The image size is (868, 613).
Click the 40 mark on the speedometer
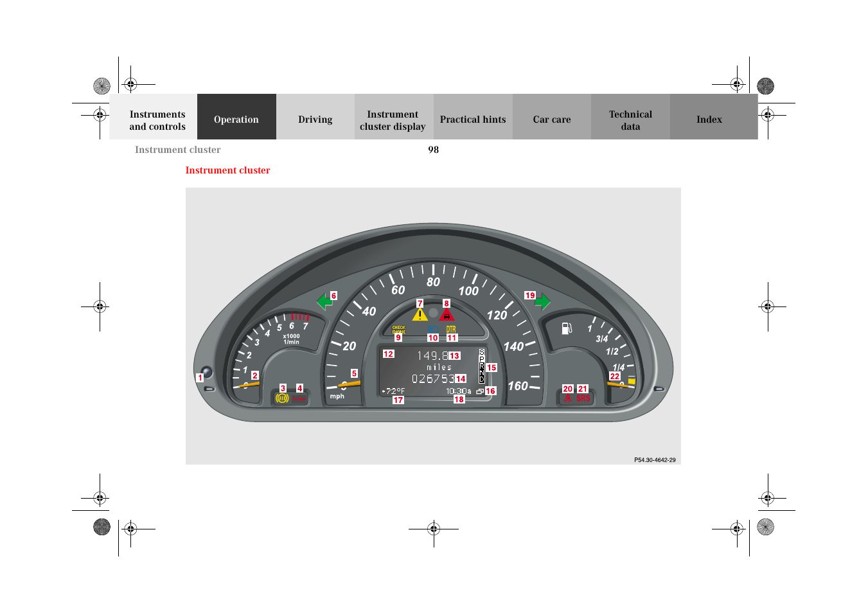click(369, 312)
